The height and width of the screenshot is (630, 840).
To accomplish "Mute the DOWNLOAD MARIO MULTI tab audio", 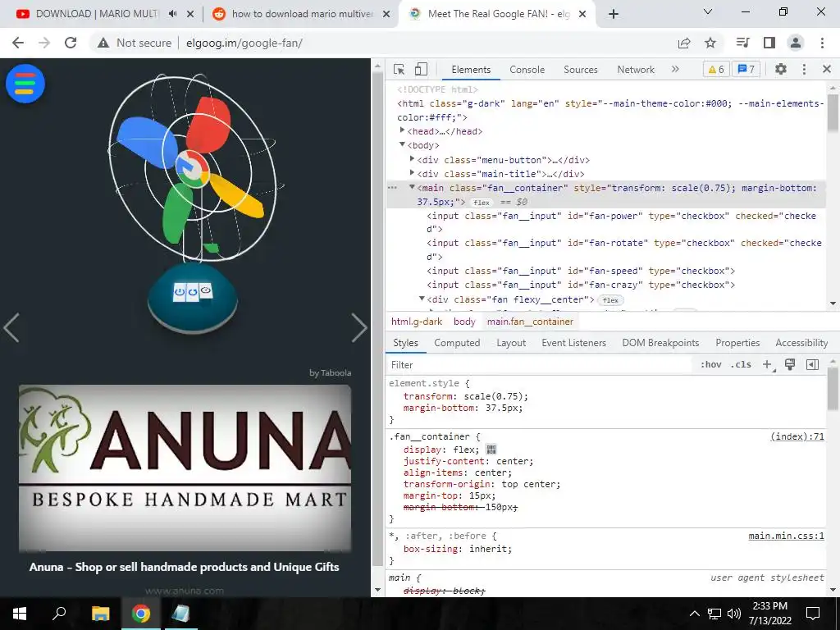I will click(172, 14).
